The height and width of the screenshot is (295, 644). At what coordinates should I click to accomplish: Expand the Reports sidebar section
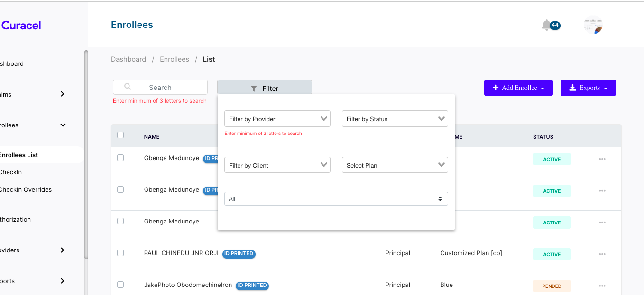[x=63, y=281]
